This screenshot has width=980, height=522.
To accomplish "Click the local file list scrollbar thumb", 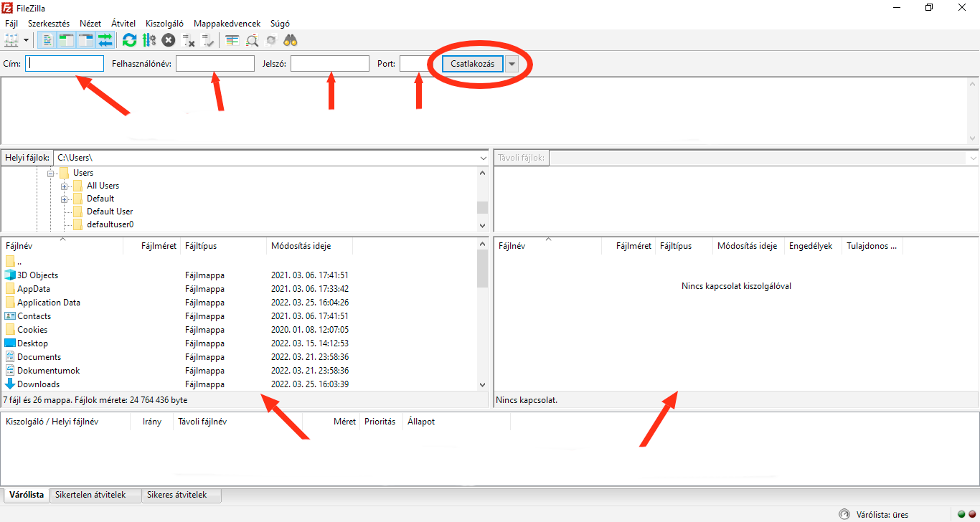I will 482,268.
